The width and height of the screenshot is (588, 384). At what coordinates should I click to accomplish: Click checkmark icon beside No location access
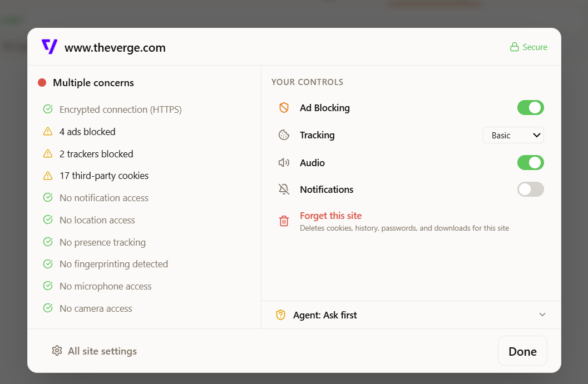(48, 220)
